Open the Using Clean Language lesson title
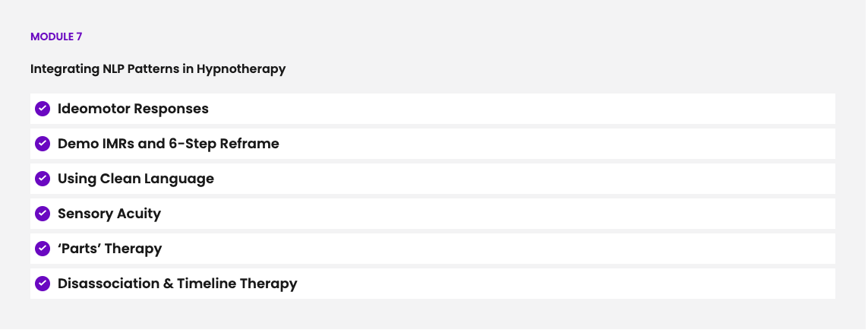868x330 pixels. tap(136, 179)
